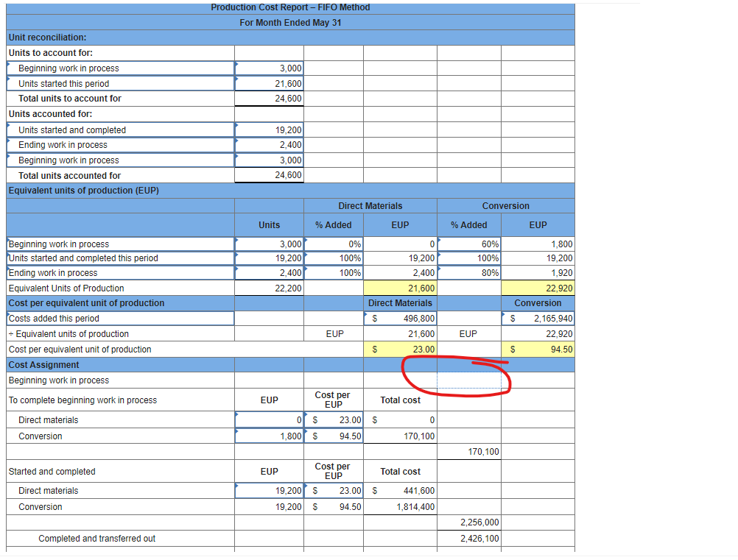The width and height of the screenshot is (738, 560).
Task: Click 3,000 Beginning work in process under Units accounted for
Action: 270,160
